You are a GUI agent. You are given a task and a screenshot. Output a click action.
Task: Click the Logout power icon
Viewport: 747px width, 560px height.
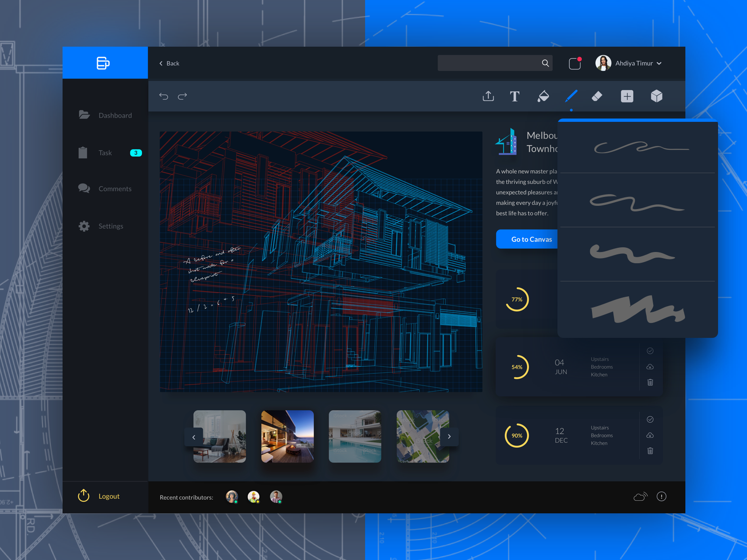[84, 496]
